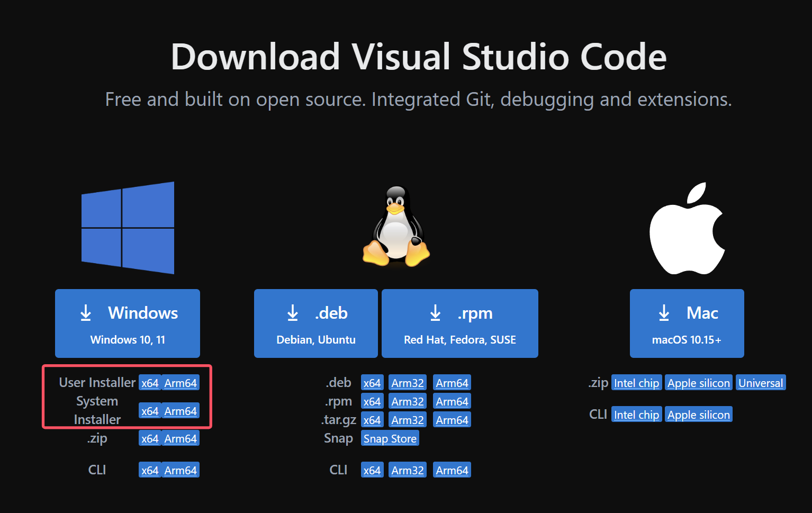This screenshot has width=812, height=513.
Task: Get the Mac CLI for Intel chip
Action: [x=637, y=415]
